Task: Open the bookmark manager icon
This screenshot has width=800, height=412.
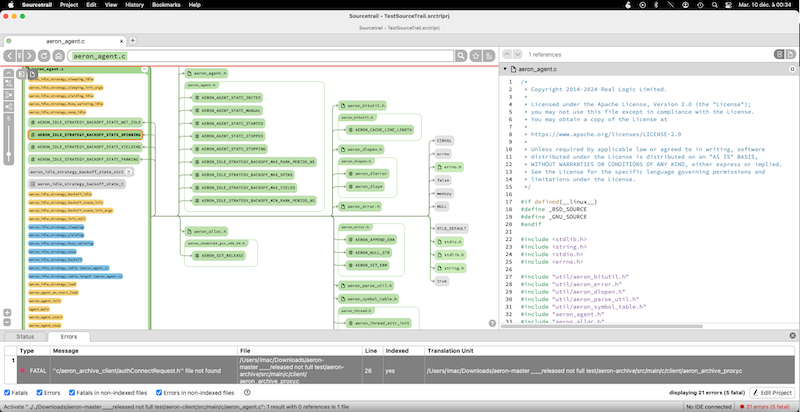Action: coord(489,56)
